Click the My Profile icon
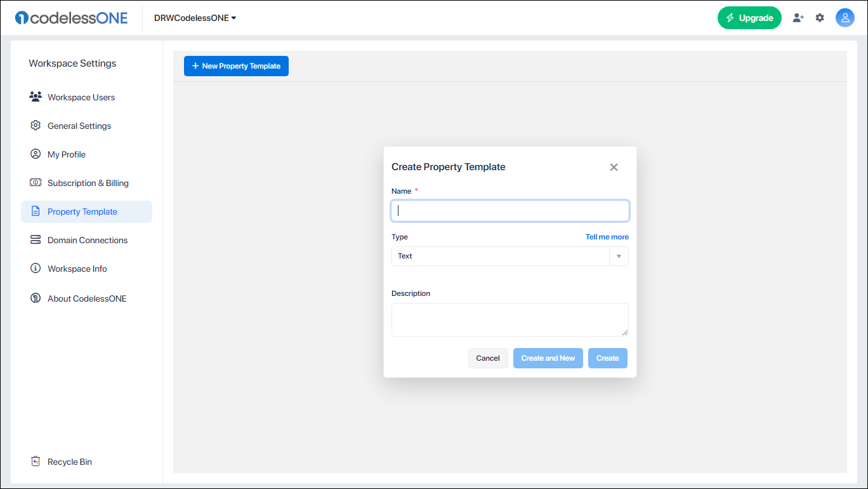This screenshot has height=489, width=868. (x=36, y=154)
